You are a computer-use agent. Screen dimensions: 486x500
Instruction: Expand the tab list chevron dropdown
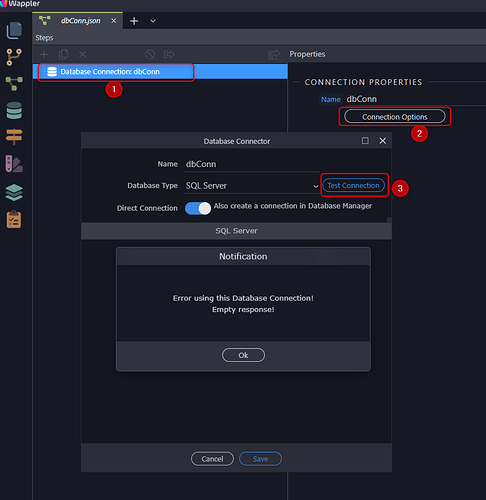click(153, 21)
